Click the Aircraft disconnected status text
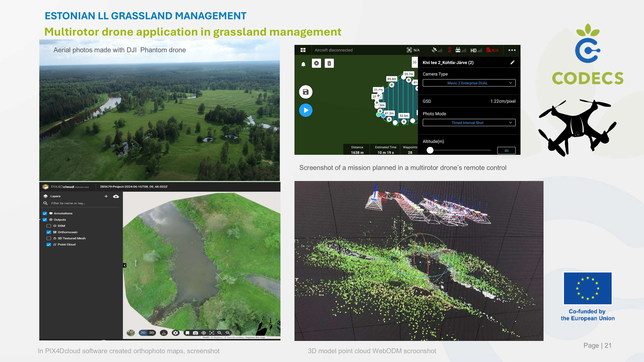644x362 pixels. point(333,50)
